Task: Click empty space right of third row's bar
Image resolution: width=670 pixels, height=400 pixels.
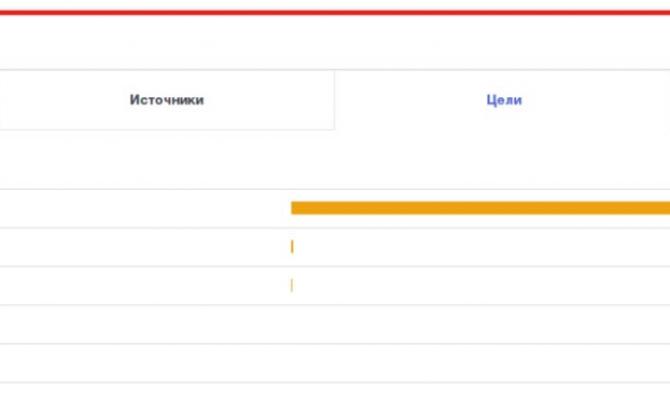Action: 480,285
